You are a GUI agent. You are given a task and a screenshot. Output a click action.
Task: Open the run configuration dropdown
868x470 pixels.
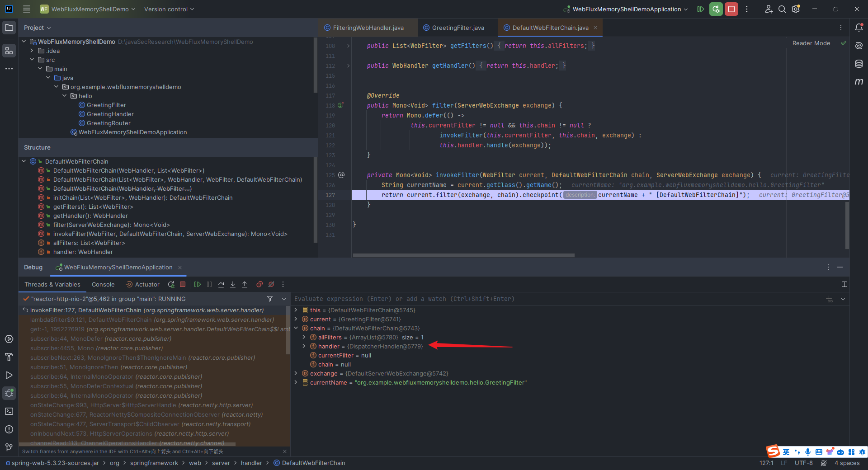pos(626,9)
